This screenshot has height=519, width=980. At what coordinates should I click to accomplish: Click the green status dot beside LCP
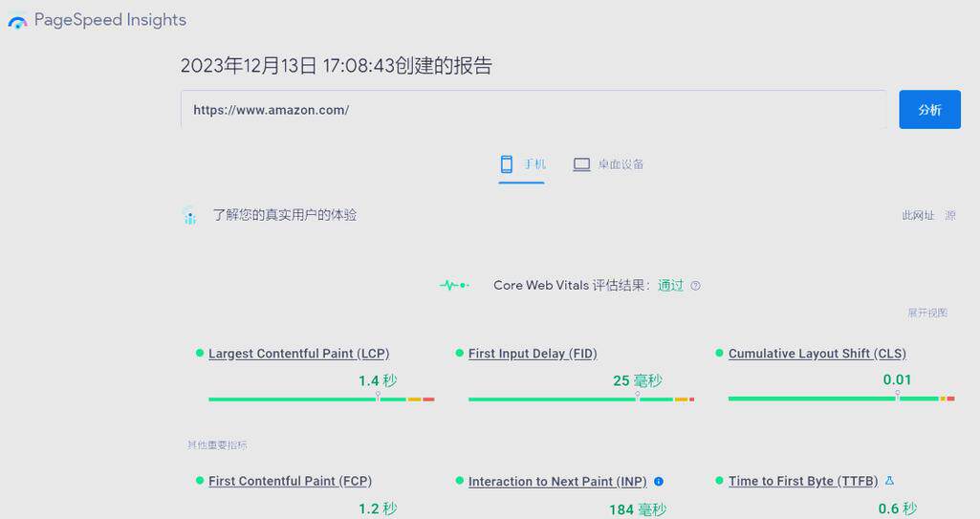(200, 353)
